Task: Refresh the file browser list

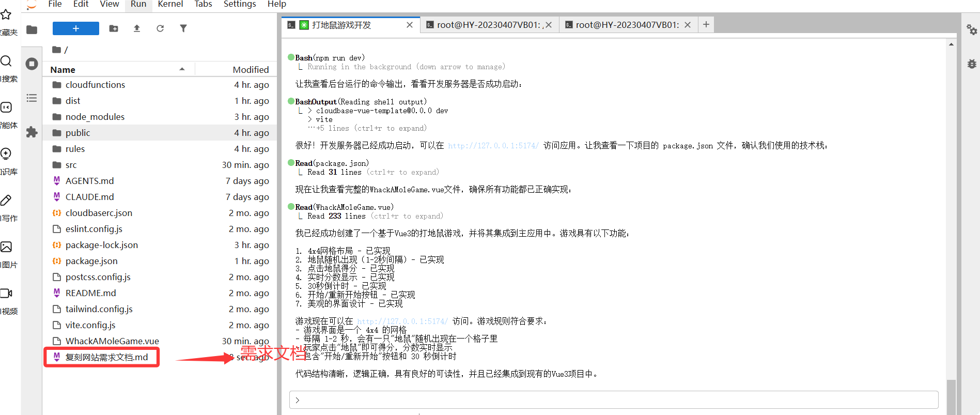Action: [x=160, y=28]
